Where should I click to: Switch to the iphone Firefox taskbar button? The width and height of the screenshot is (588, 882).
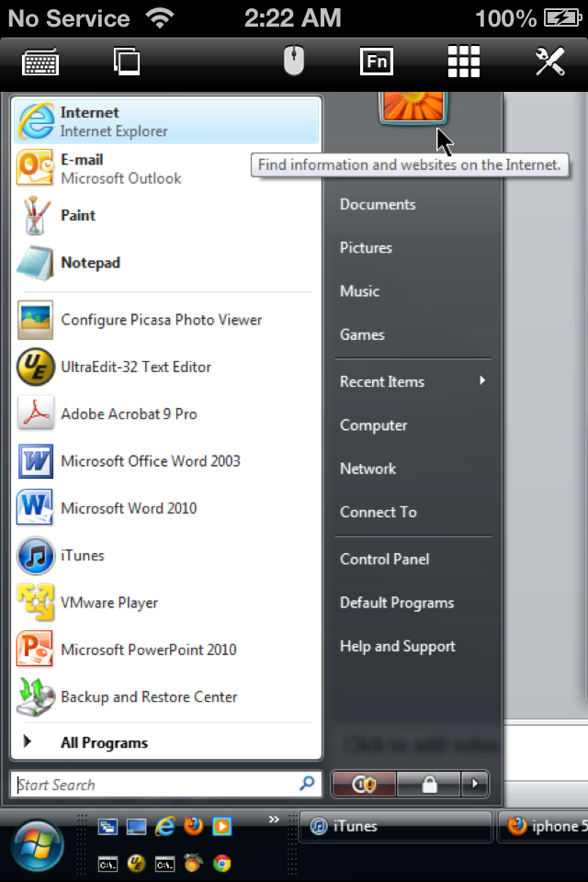point(543,826)
